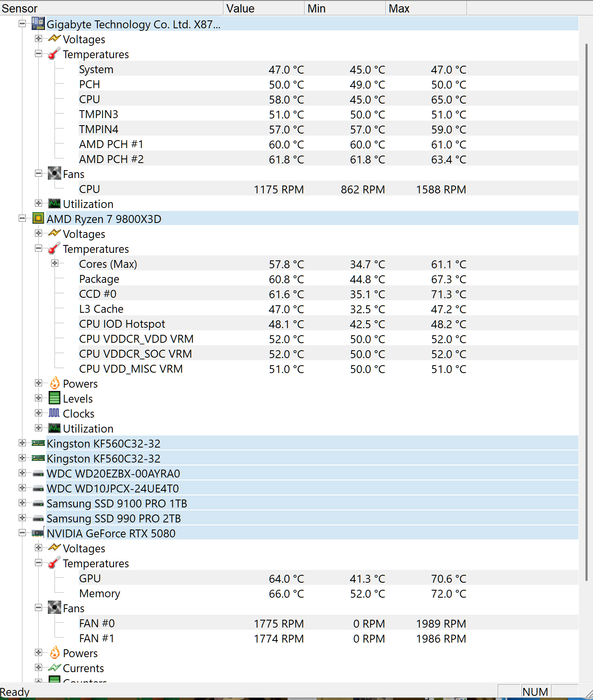Click the vertical scrollbar thumb
The width and height of the screenshot is (593, 700).
coord(586,312)
